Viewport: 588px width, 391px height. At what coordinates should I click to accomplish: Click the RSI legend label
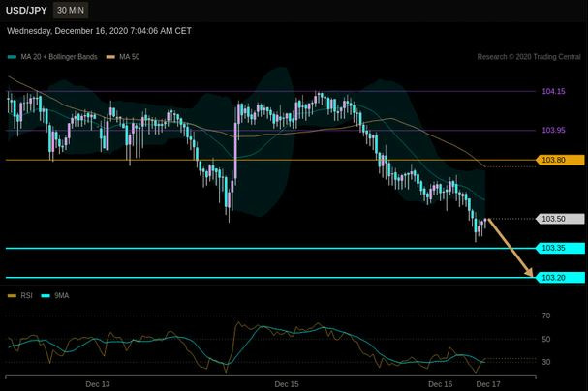(26, 296)
